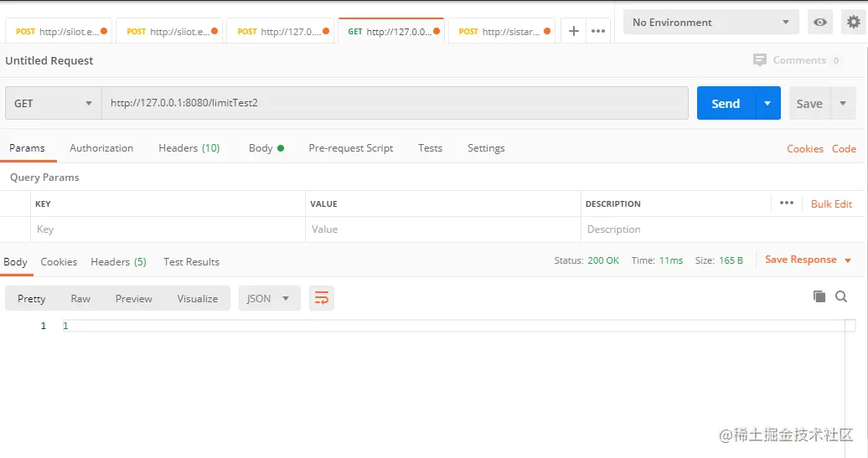Viewport: 868px width, 458px height.
Task: Show response Cookies tab
Action: coord(59,261)
